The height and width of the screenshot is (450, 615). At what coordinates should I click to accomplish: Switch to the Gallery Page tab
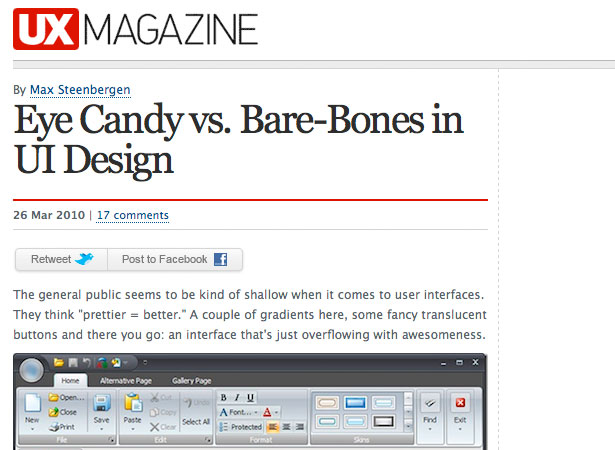[x=191, y=381]
